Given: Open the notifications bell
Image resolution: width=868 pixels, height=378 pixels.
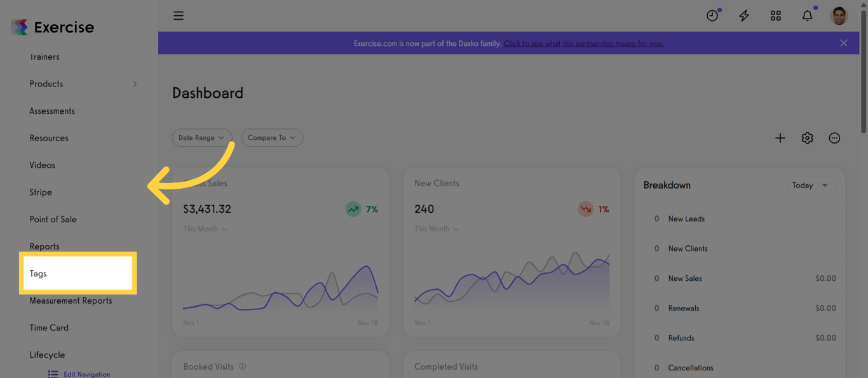Looking at the screenshot, I should click(x=808, y=16).
